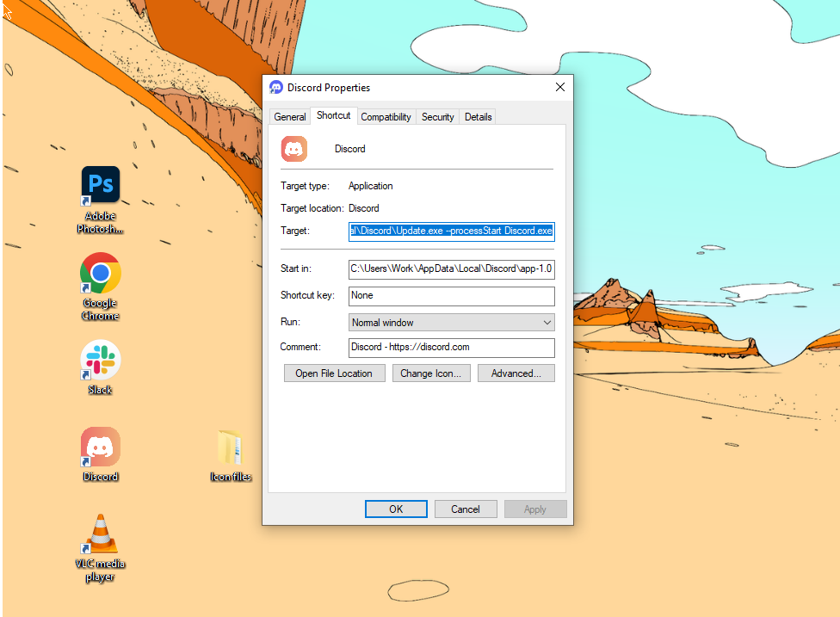Select the Adobe Photoshop desktop icon

(100, 200)
